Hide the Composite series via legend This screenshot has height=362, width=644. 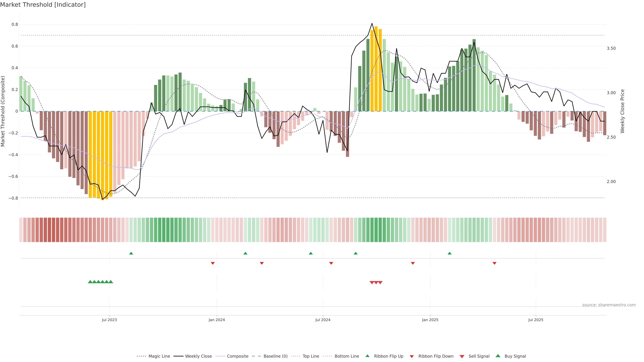(x=237, y=356)
